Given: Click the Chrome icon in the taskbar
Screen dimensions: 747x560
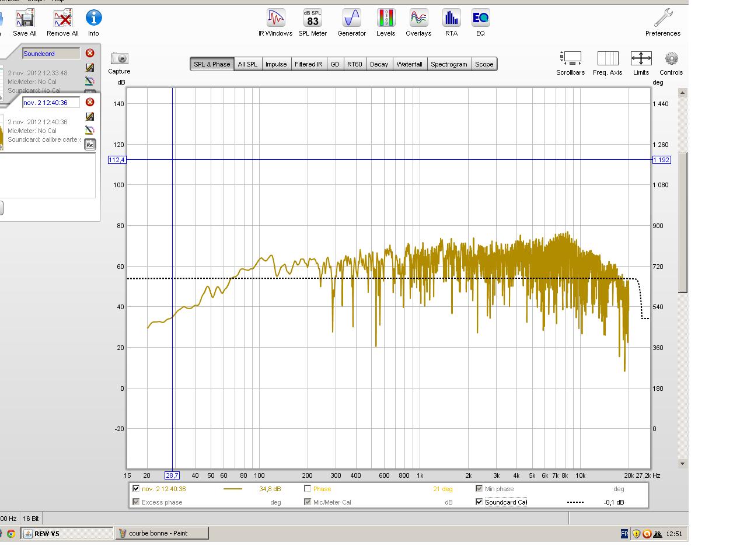Looking at the screenshot, I should coord(11,533).
